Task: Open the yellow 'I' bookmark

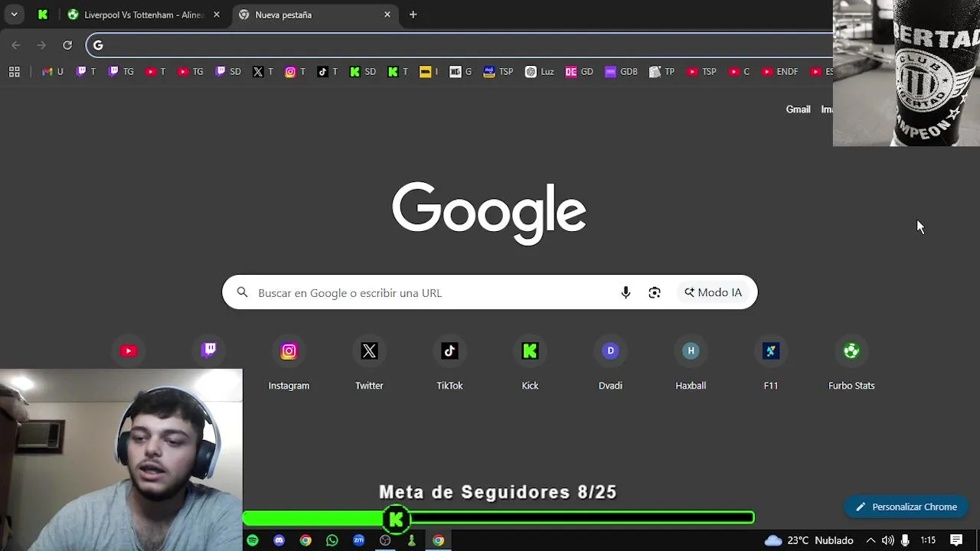Action: 429,71
